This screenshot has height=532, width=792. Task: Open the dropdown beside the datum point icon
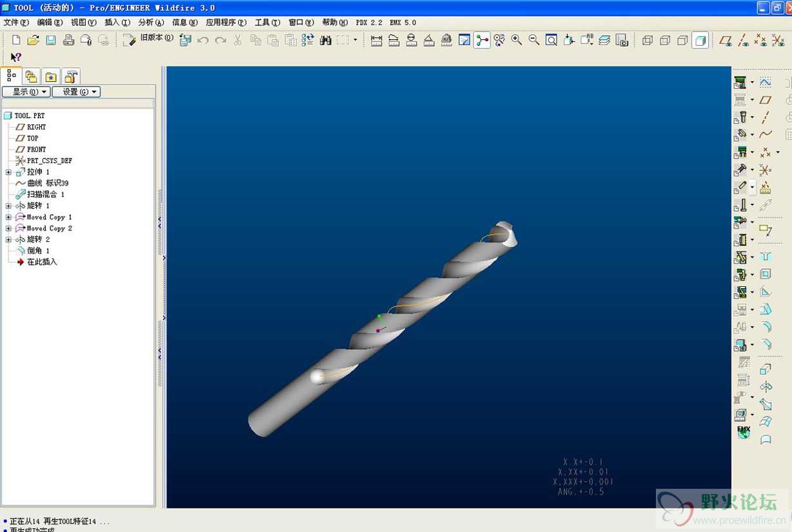(x=778, y=153)
